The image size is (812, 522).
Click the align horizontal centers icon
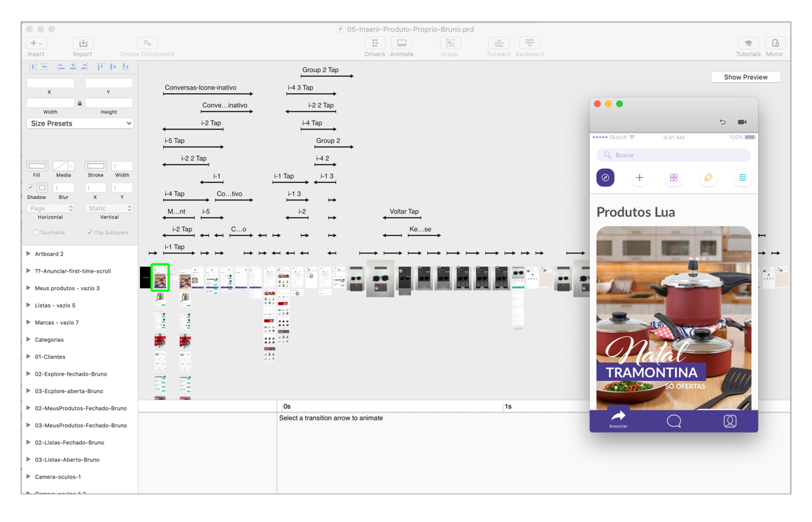[73, 67]
